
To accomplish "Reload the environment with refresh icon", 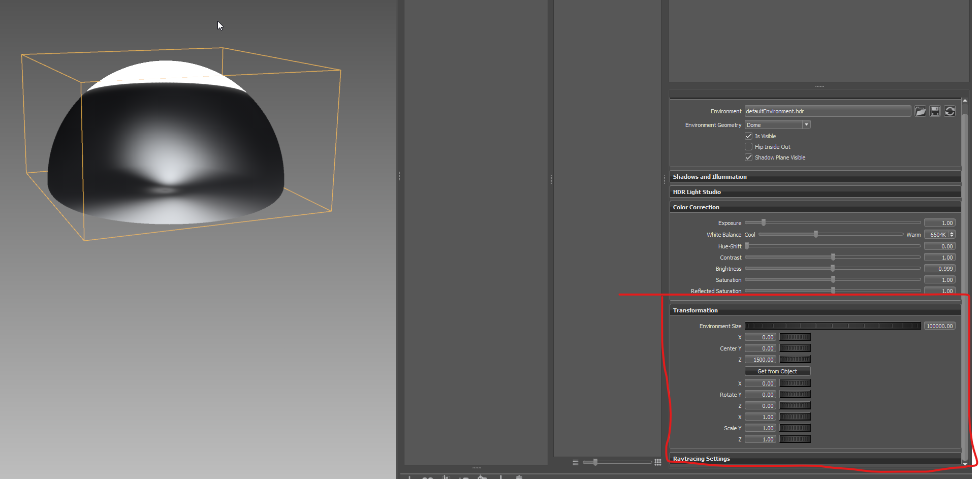I will [950, 111].
